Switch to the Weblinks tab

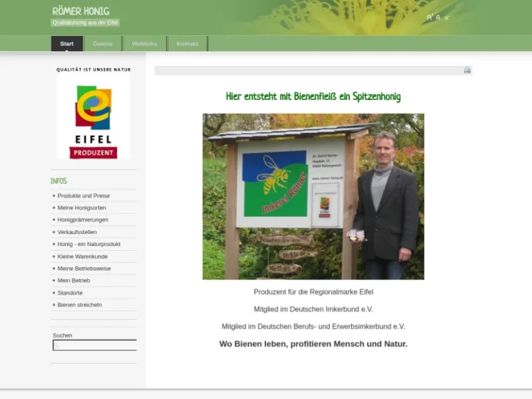coord(144,44)
